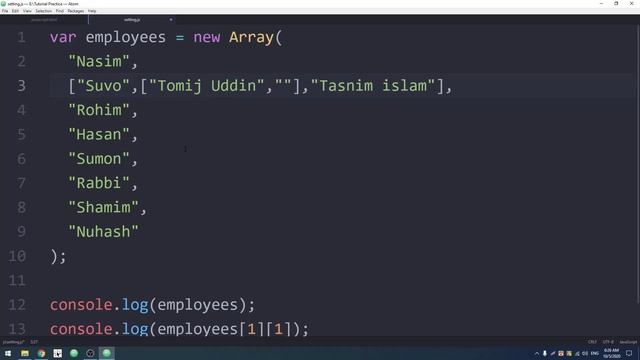This screenshot has height=360, width=640.
Task: Click the CRLF line ending selector
Action: click(592, 342)
